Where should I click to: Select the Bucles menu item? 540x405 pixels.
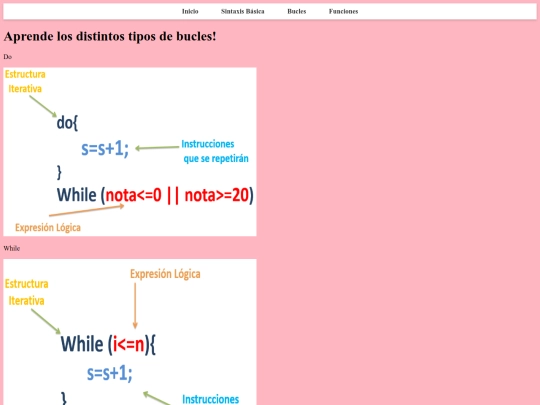[x=297, y=11]
